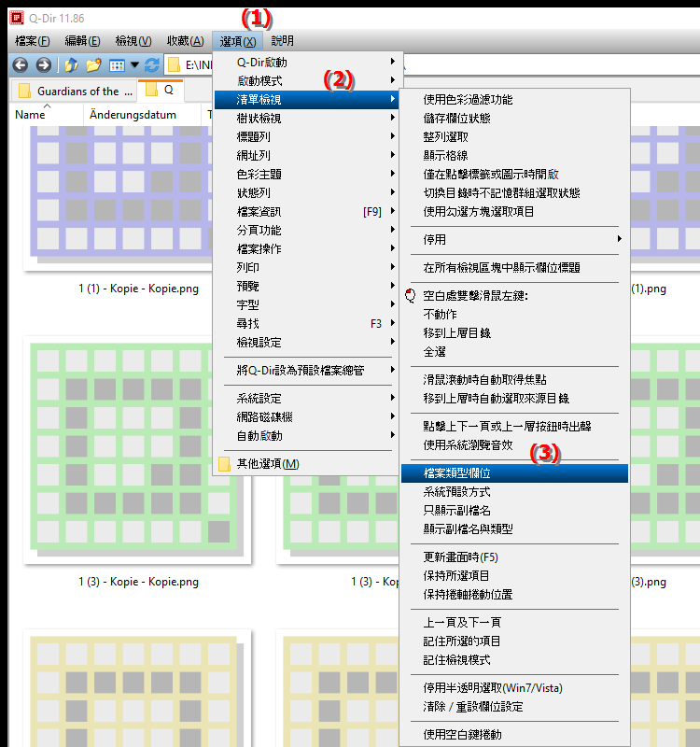Open the 檢視設定 submenu

[306, 343]
